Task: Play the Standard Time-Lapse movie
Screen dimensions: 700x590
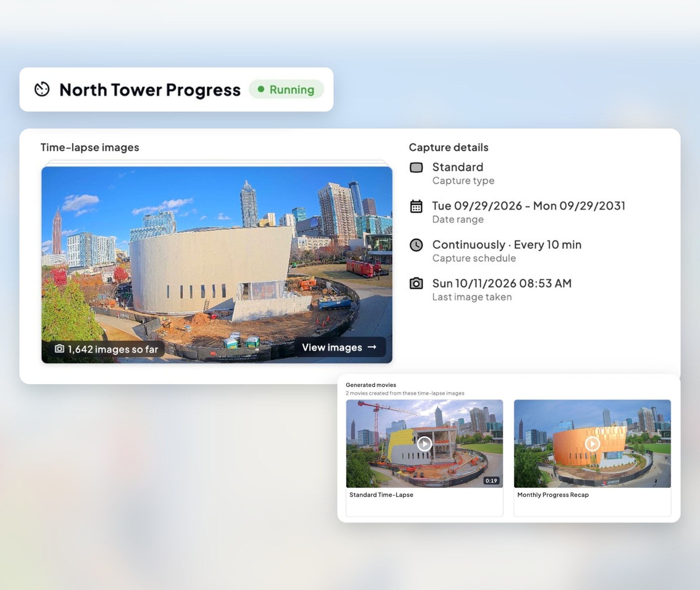Action: click(x=424, y=444)
